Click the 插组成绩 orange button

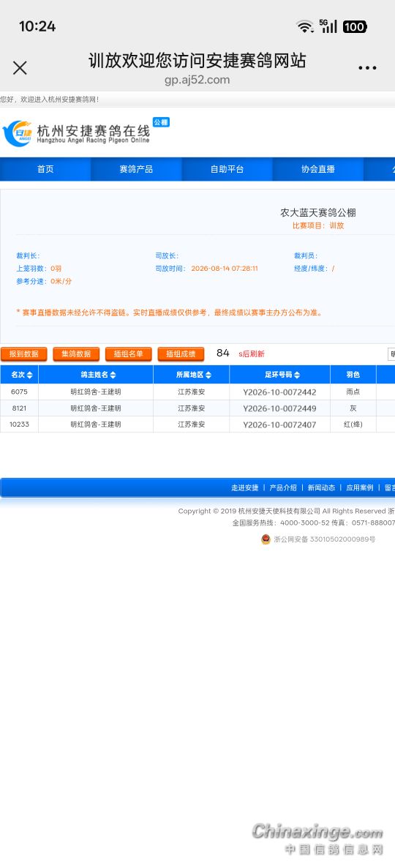pyautogui.click(x=181, y=353)
